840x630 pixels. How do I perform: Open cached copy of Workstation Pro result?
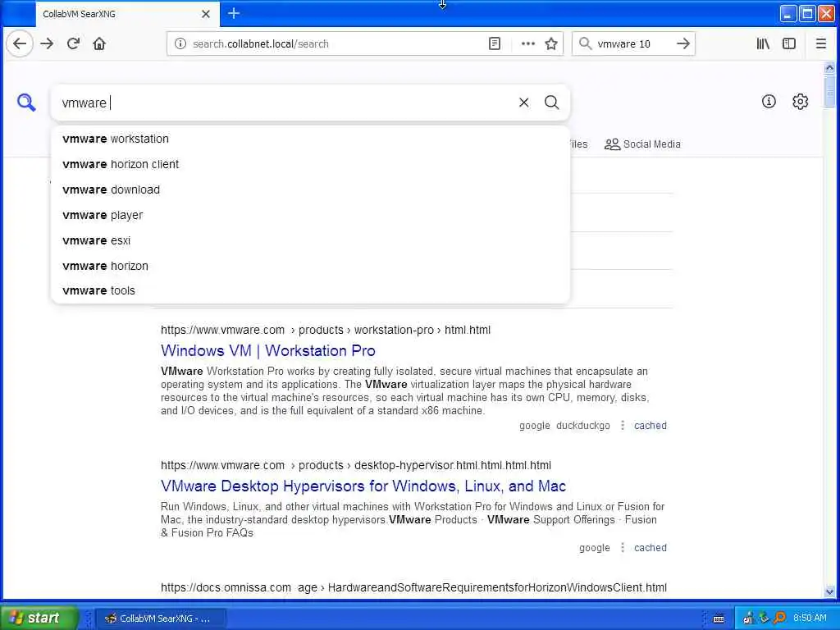651,426
